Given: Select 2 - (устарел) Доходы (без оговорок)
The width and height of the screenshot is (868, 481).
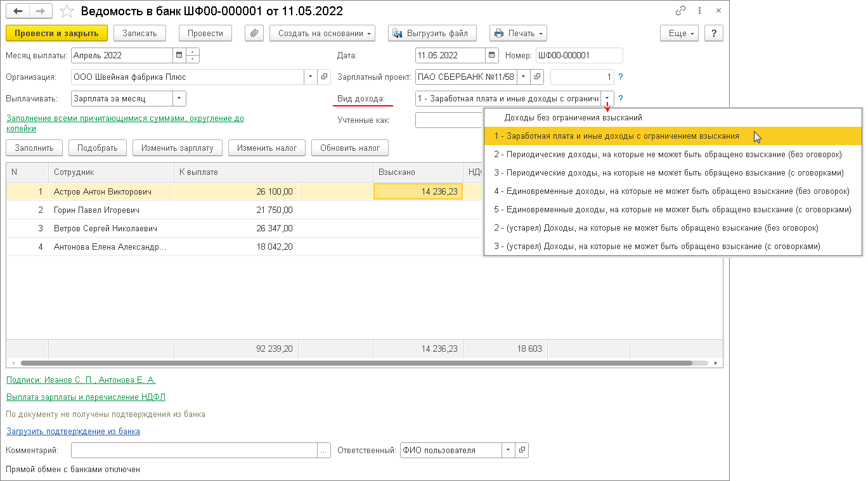Looking at the screenshot, I should (673, 228).
